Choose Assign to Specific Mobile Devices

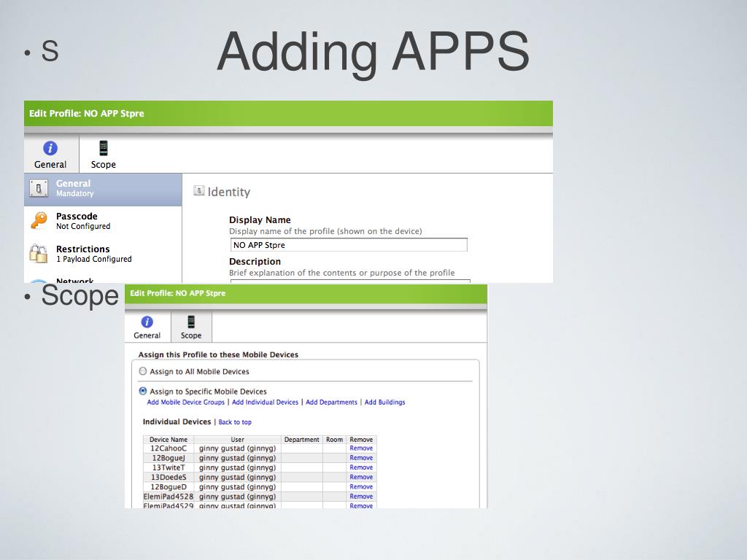tap(143, 391)
